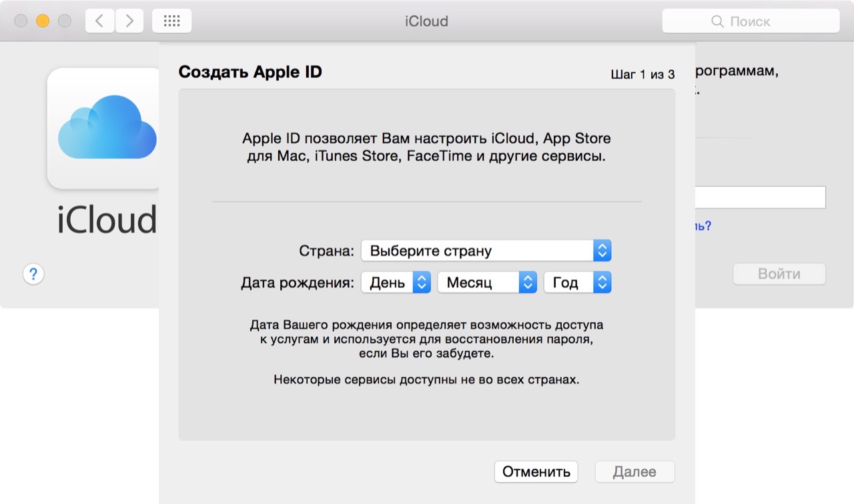This screenshot has width=854, height=504.
Task: Open help with the question mark button
Action: click(x=33, y=274)
